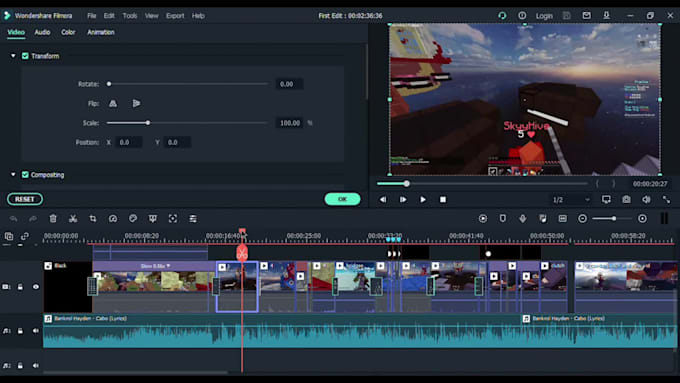Collapse the Compositing section

click(13, 175)
